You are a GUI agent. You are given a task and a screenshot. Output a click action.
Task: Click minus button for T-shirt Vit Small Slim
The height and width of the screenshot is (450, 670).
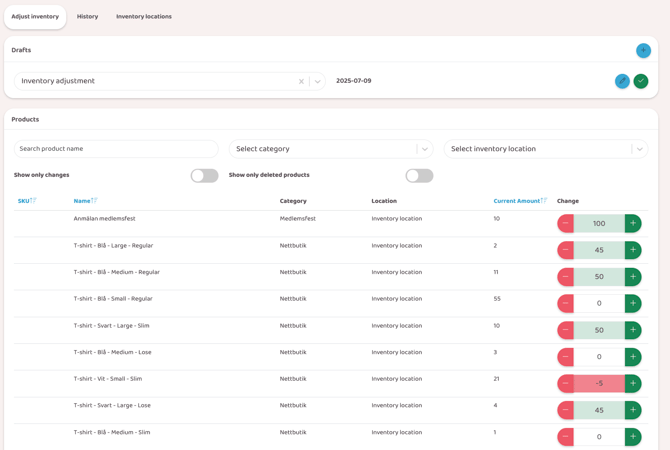565,383
